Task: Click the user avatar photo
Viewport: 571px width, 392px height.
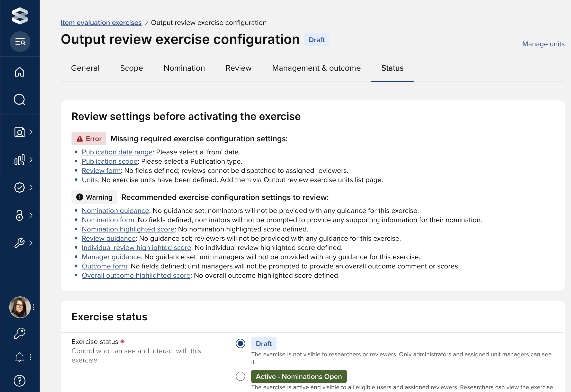Action: click(x=20, y=307)
